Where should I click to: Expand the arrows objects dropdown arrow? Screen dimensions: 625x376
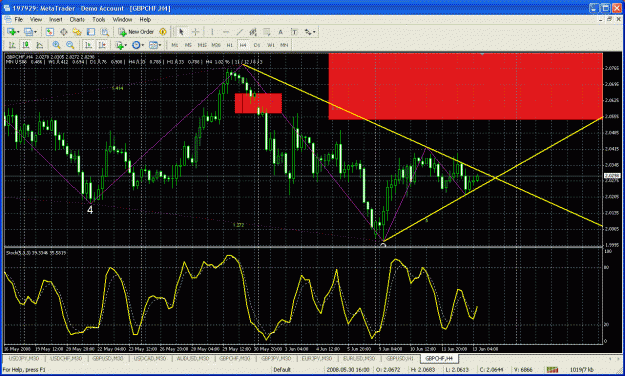coord(314,32)
